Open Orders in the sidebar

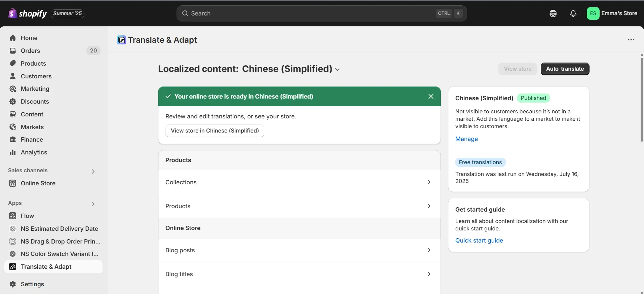54,51
